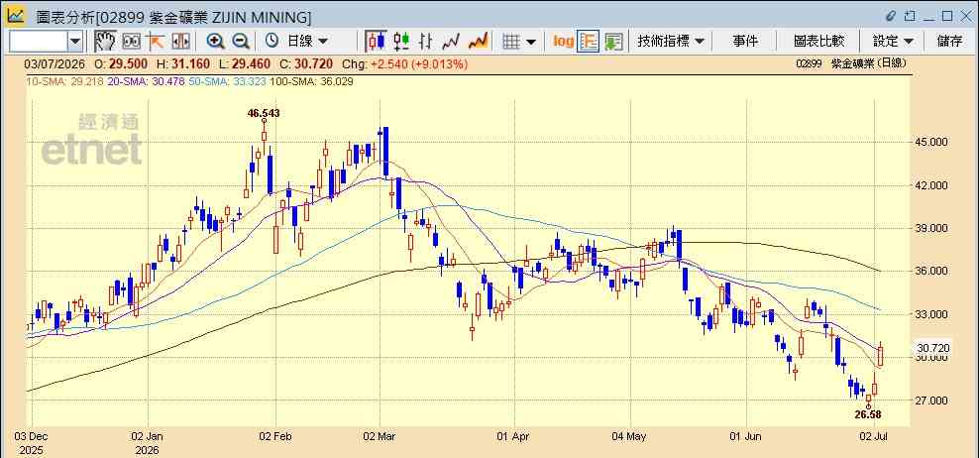
Task: Zoom out with the minus magnifier
Action: point(241,42)
